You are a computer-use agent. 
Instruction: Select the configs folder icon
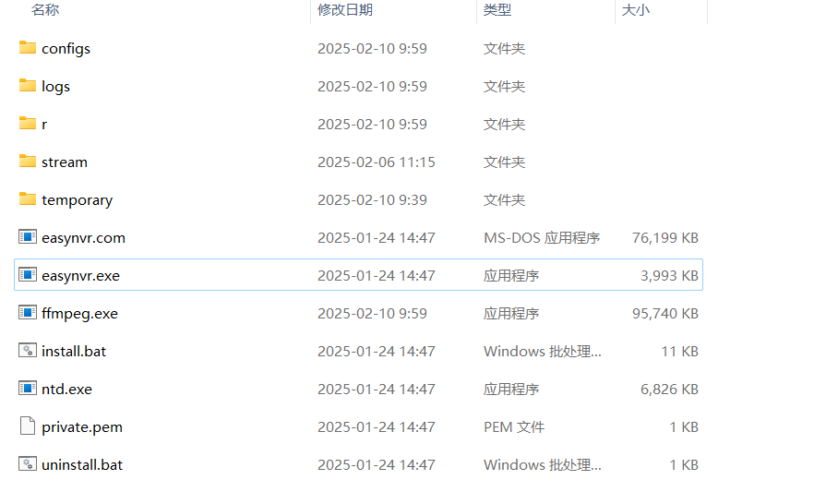28,48
